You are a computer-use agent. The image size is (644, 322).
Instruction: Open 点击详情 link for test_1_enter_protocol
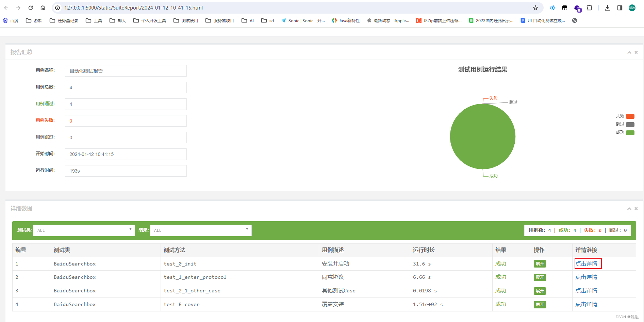click(586, 277)
